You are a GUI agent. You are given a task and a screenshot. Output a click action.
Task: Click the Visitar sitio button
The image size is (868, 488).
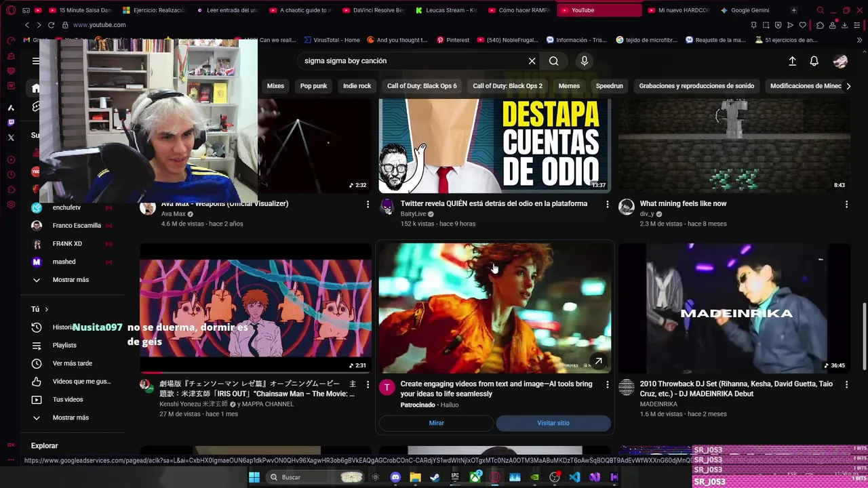click(x=553, y=423)
